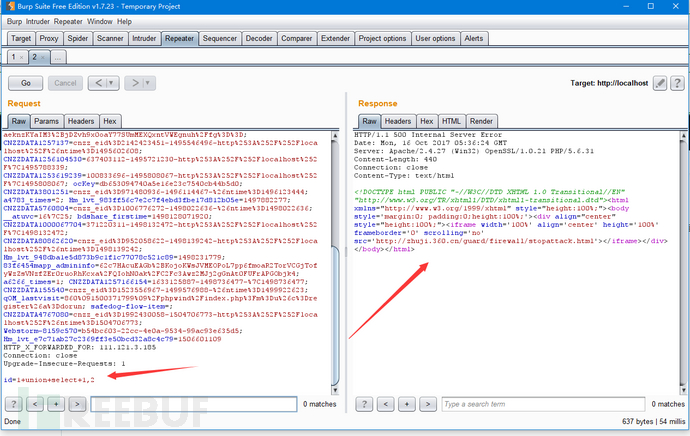
Task: Click request search plus button
Action: tap(56, 404)
